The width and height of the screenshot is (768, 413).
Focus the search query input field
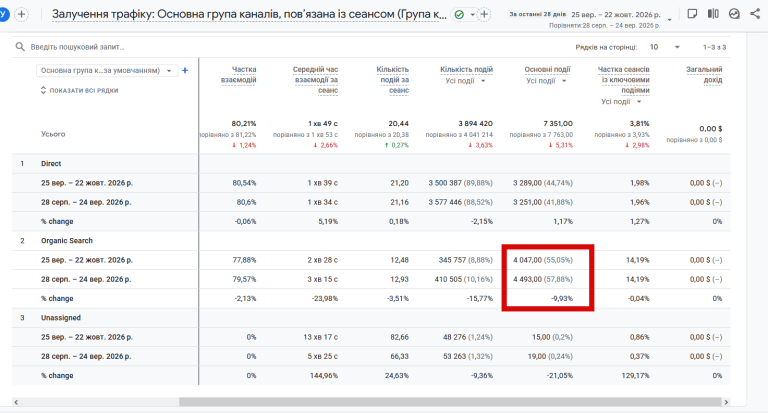pyautogui.click(x=77, y=47)
